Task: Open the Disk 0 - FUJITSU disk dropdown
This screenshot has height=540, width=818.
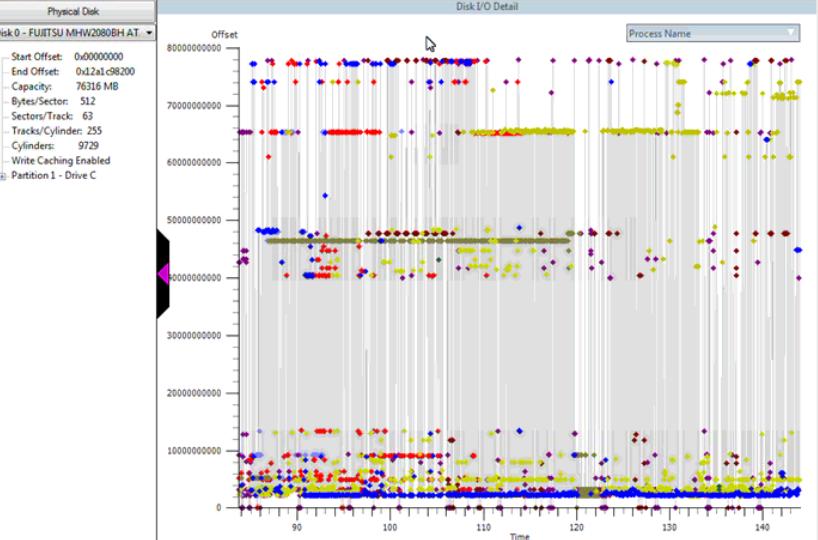Action: 149,34
